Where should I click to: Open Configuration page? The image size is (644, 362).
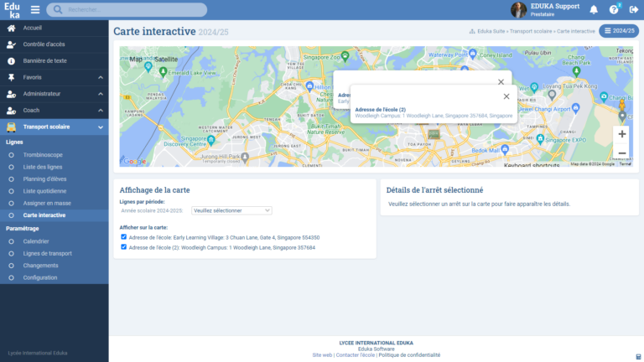pos(40,277)
